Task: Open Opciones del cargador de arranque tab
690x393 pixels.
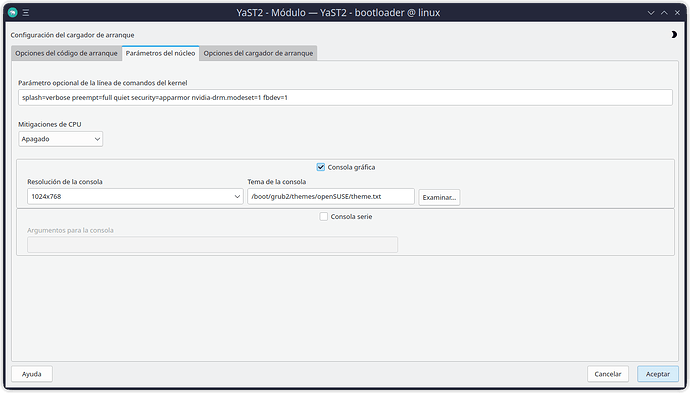Action: [258, 53]
